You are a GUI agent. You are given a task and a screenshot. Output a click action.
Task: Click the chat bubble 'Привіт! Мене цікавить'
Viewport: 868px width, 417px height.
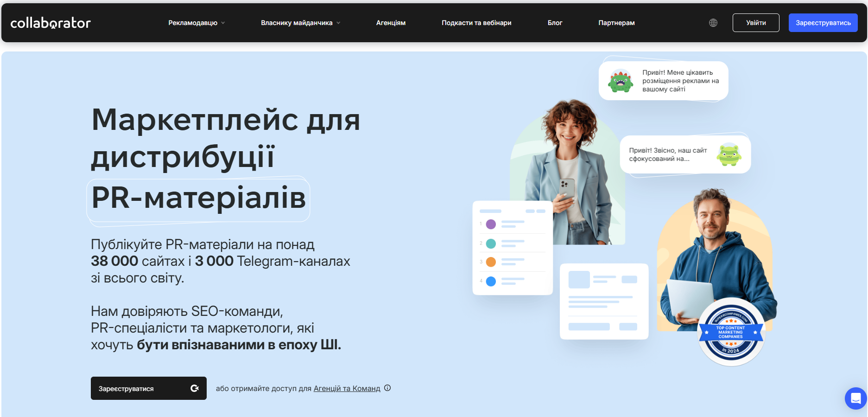coord(664,81)
